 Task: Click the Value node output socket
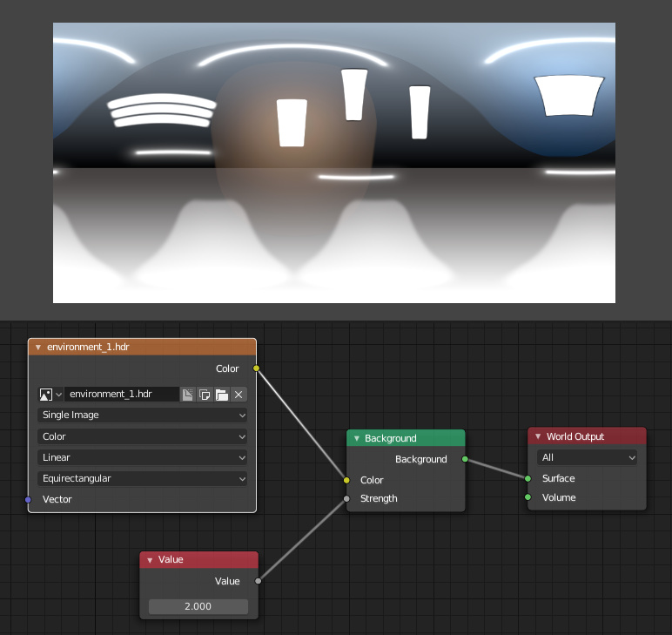coord(258,581)
